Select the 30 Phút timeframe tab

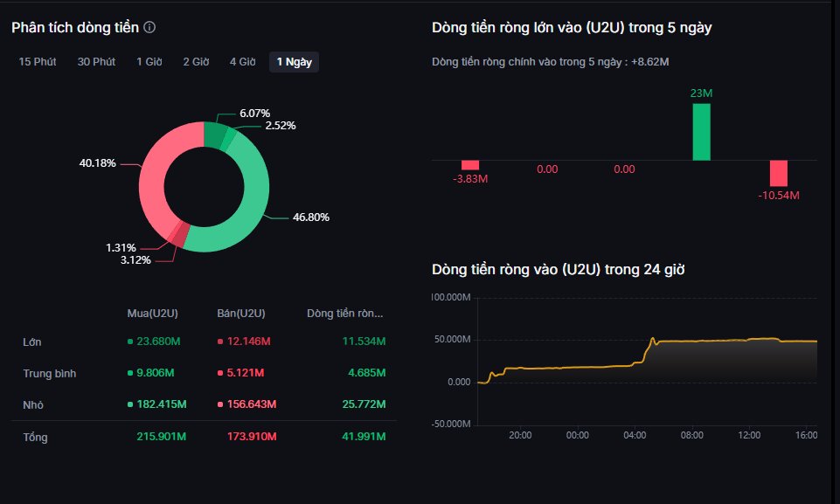tap(96, 62)
